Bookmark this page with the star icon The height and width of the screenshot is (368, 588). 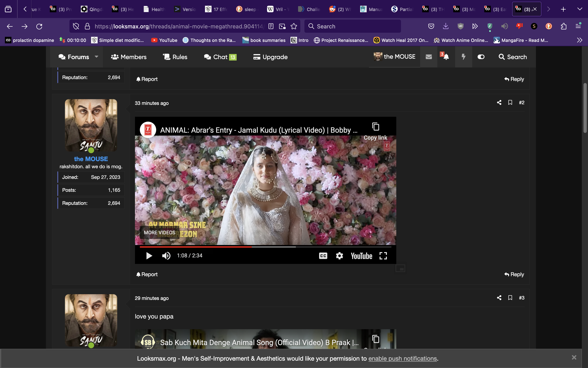(294, 26)
